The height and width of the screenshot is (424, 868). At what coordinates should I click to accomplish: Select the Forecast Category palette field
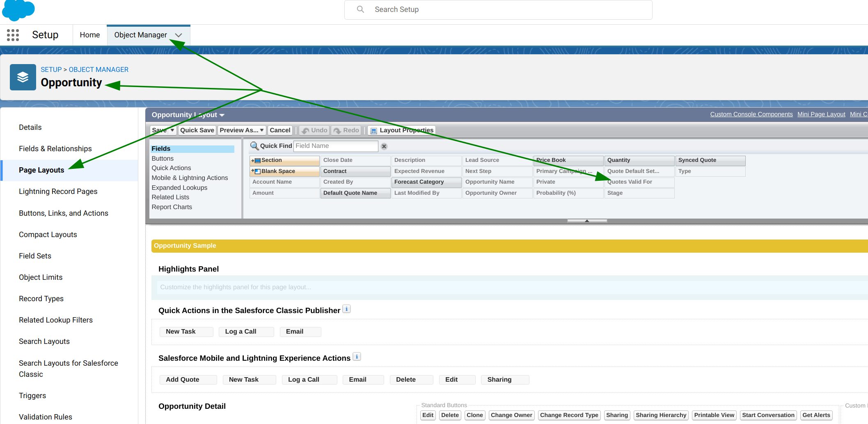(x=426, y=182)
